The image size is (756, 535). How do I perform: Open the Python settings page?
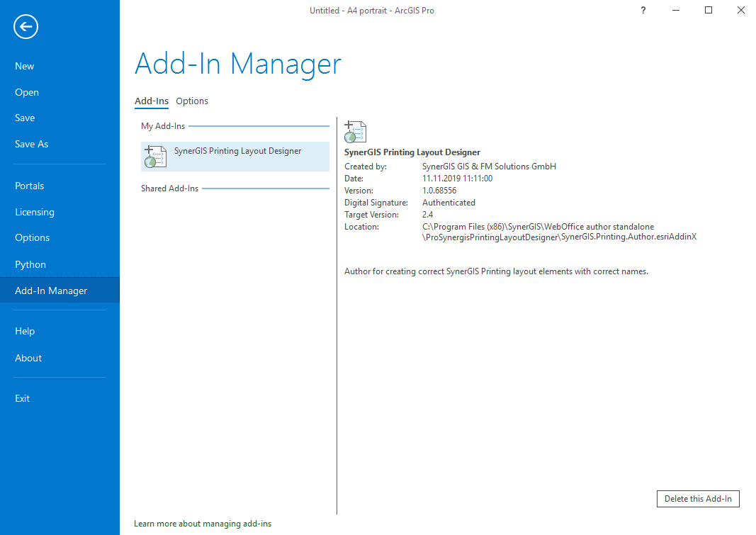pyautogui.click(x=30, y=264)
